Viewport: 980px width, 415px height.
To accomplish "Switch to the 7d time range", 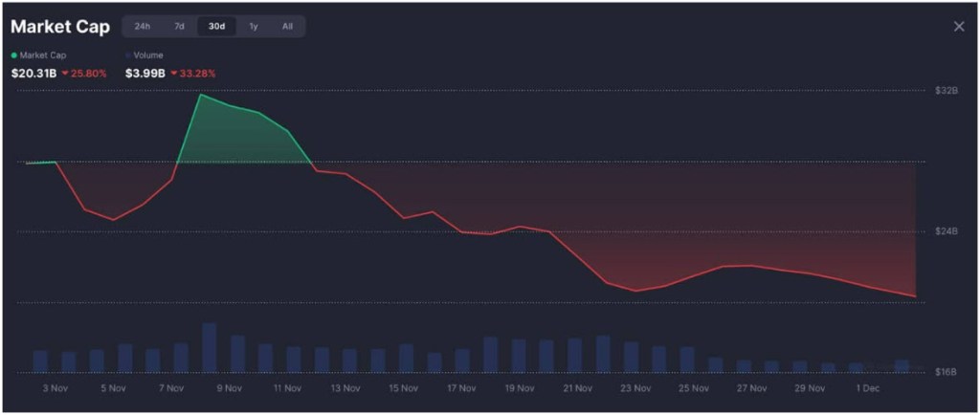I will coord(179,27).
